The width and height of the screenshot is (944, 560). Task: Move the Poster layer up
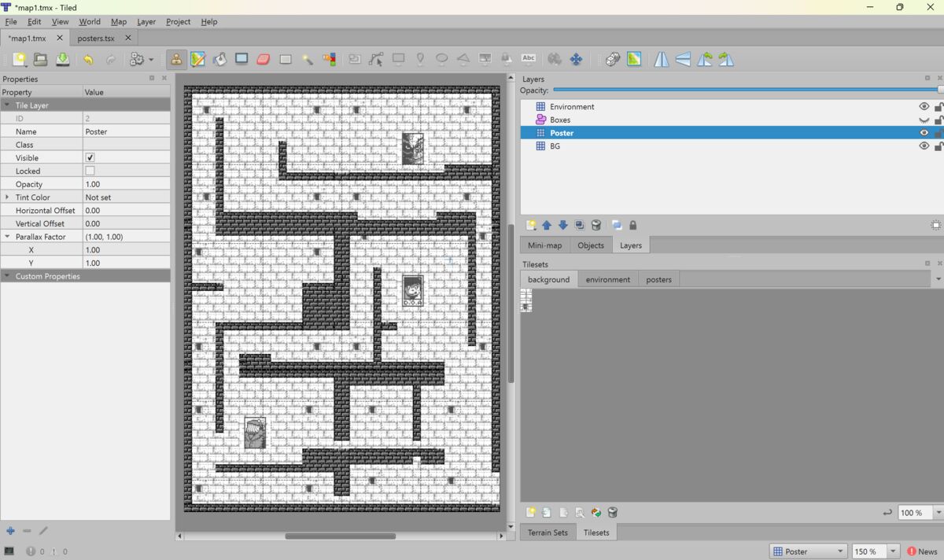point(547,225)
